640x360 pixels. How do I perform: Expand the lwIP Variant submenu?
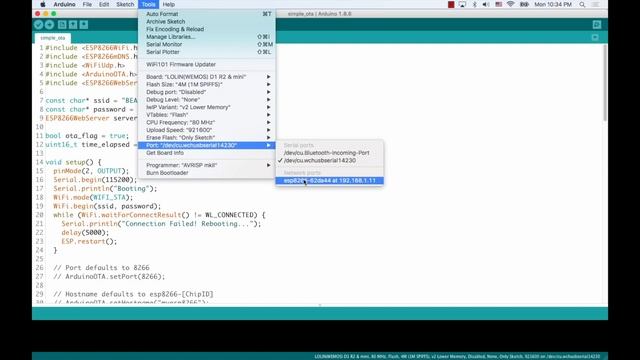[207, 107]
